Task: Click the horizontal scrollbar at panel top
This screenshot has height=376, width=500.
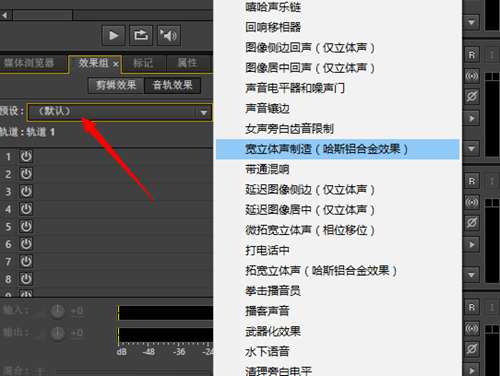Action: click(x=107, y=15)
